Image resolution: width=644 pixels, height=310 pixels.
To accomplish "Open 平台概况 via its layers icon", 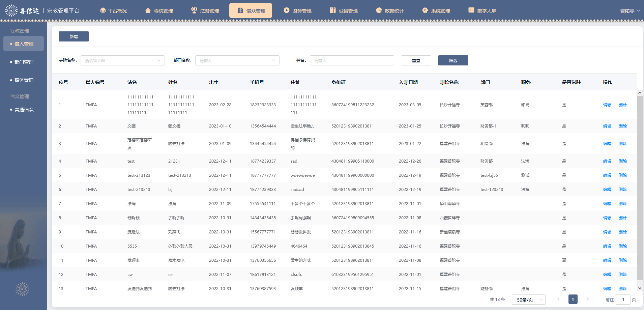I will click(103, 10).
